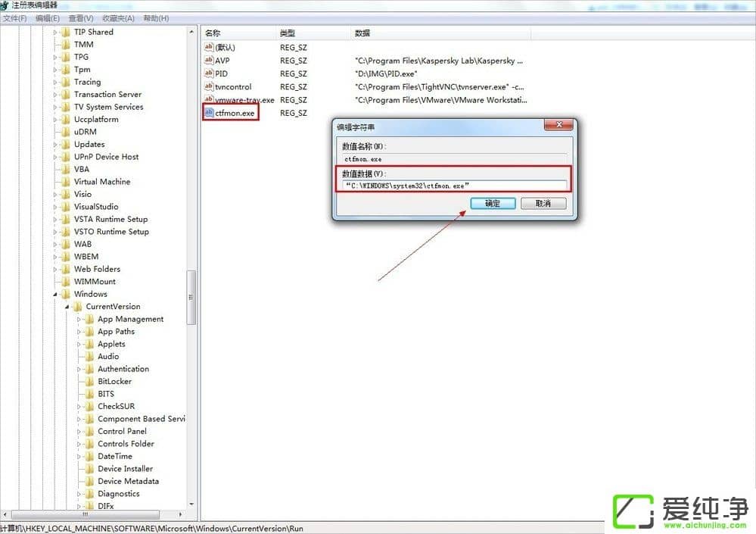Expand the Control Panel key
This screenshot has height=534, width=756.
[x=79, y=432]
